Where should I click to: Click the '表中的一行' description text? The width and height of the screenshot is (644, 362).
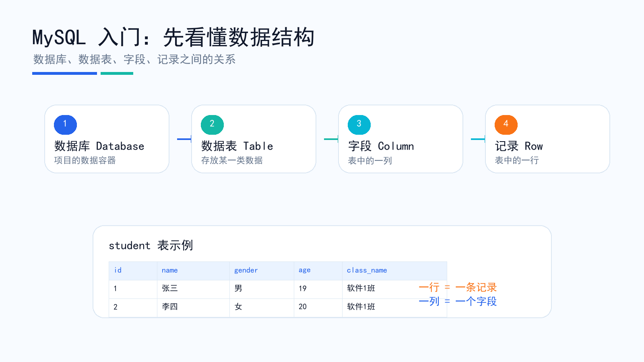point(517,160)
